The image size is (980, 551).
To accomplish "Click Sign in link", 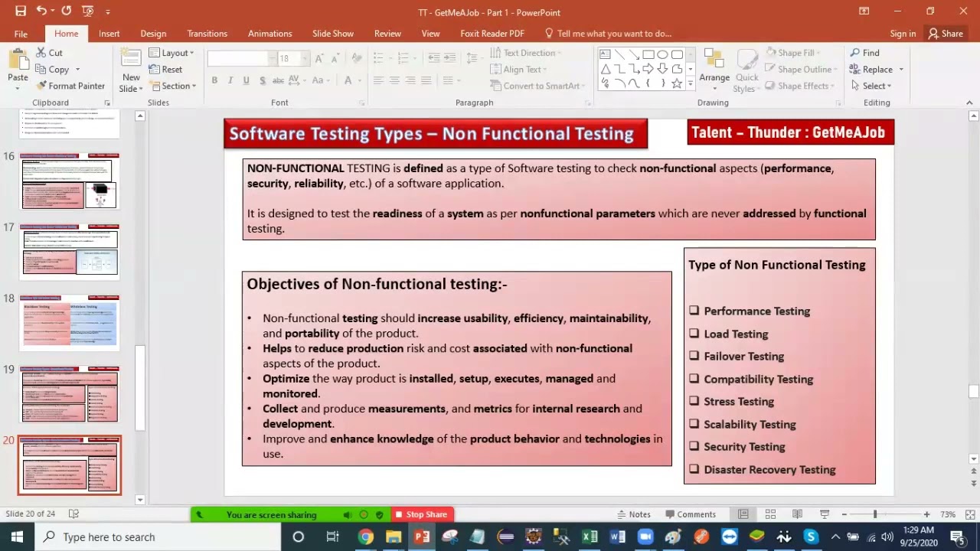I will point(903,34).
